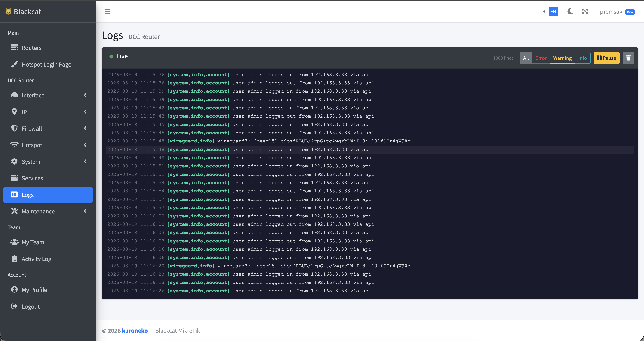Click the fullscreen expand icon
644x341 pixels.
click(x=585, y=12)
